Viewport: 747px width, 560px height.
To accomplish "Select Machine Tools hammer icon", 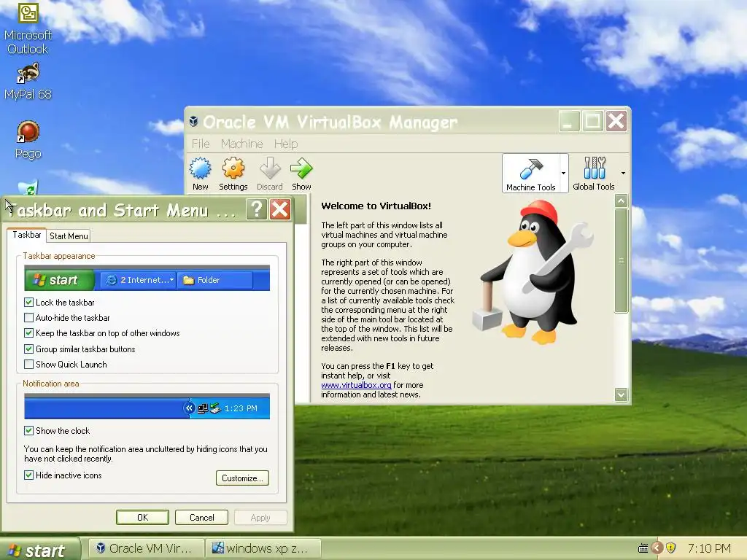I will 531,168.
